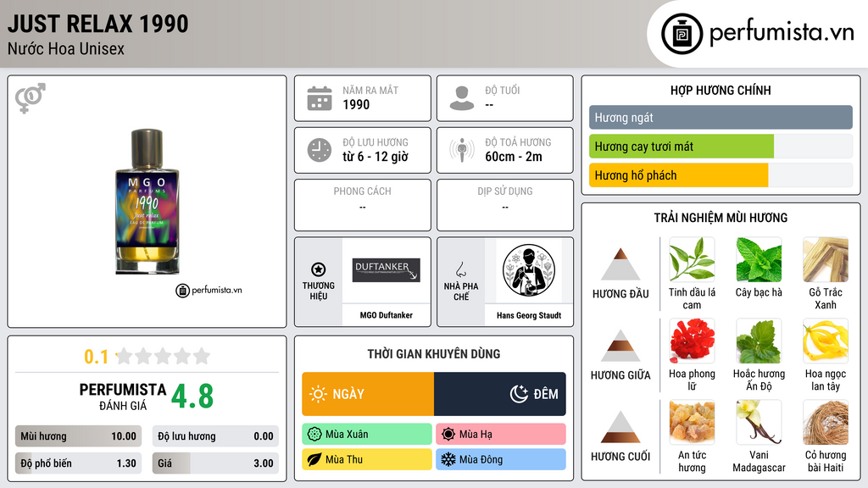Viewport: 868px width, 488px height.
Task: Click the leaf icon in Mùa Thu
Action: coord(314,459)
